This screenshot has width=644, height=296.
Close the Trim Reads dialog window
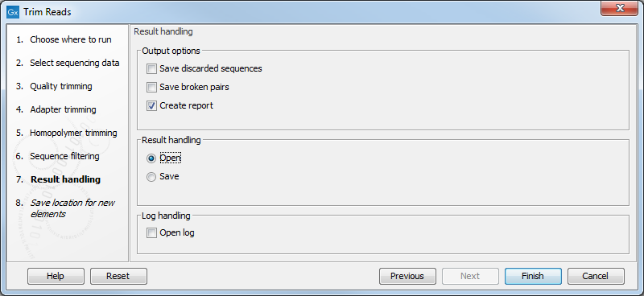pyautogui.click(x=619, y=9)
